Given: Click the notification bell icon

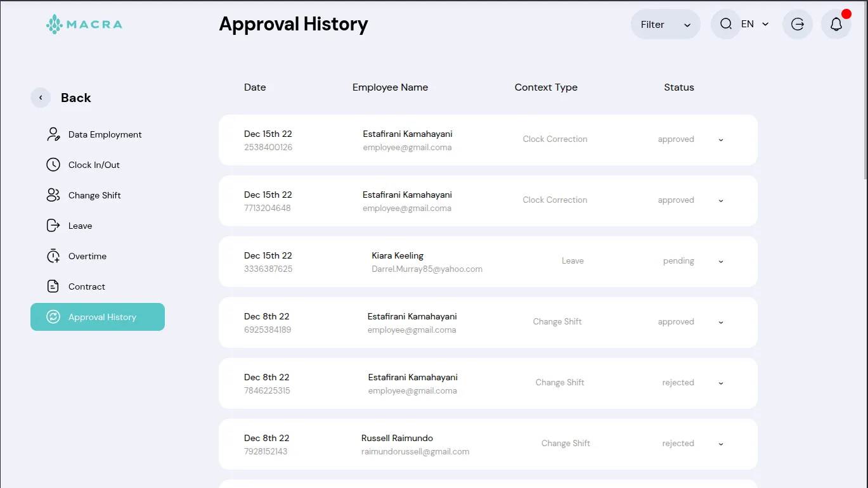Looking at the screenshot, I should (836, 25).
